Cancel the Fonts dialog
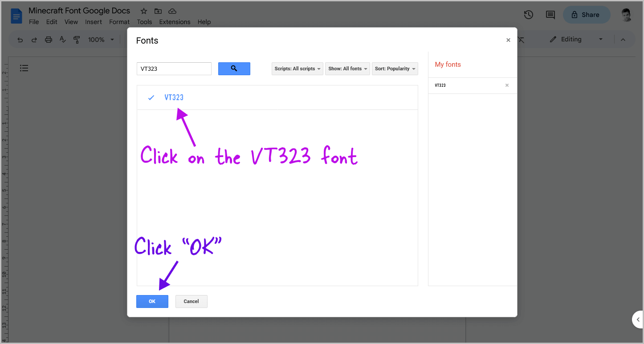This screenshot has height=344, width=644. click(x=192, y=301)
